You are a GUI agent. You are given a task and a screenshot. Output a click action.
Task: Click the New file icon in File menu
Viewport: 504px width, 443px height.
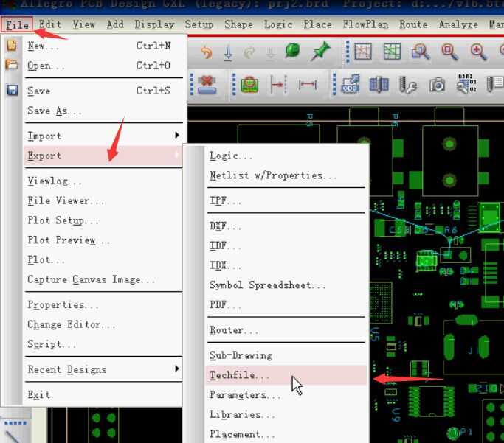coord(12,45)
